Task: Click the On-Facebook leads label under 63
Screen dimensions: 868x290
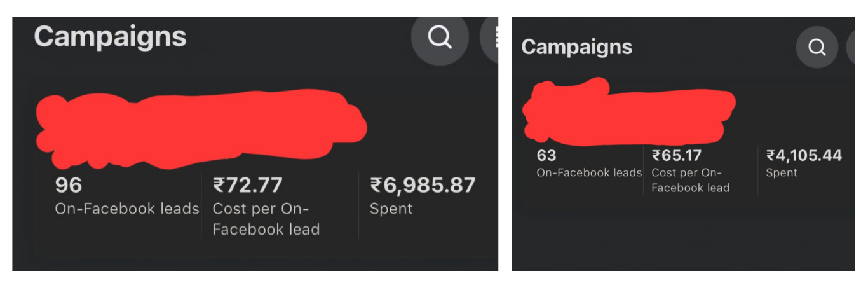Action: (589, 172)
